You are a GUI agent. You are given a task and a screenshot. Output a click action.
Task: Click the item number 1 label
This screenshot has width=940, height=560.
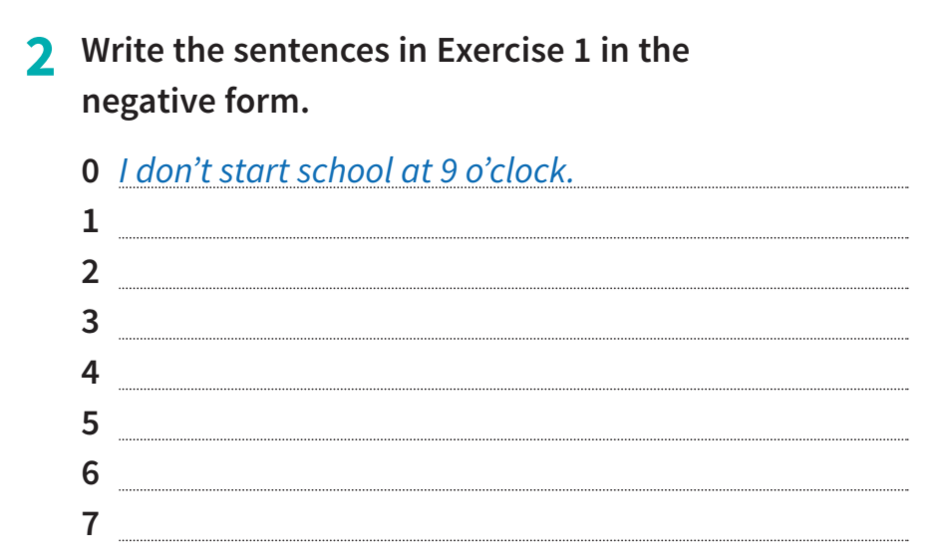(91, 221)
